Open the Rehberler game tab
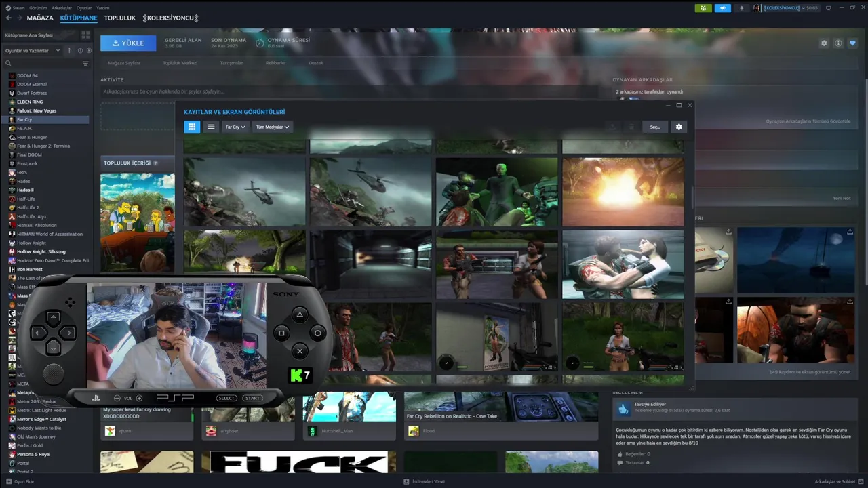 click(x=275, y=63)
